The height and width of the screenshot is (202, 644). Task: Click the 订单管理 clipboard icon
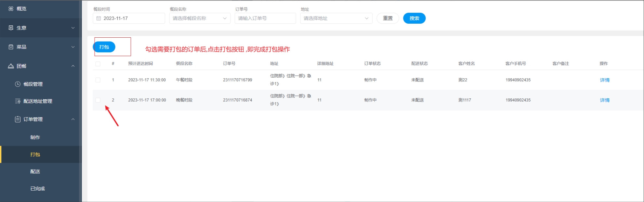[18, 120]
